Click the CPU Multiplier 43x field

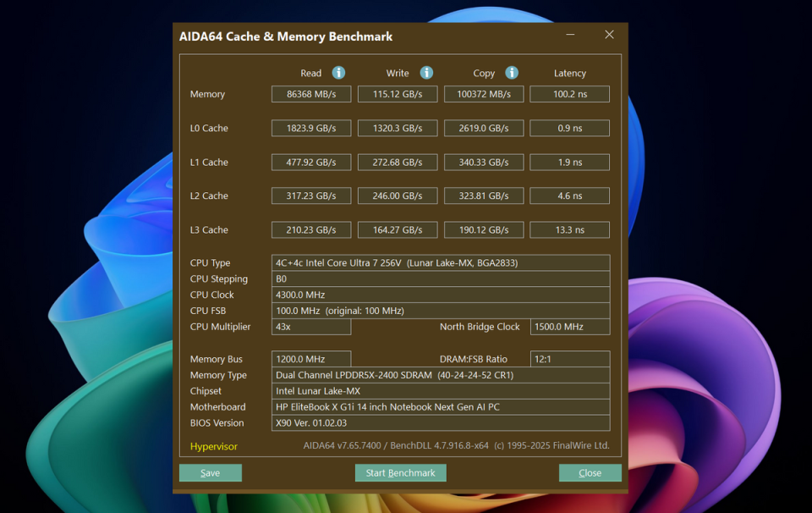[311, 327]
